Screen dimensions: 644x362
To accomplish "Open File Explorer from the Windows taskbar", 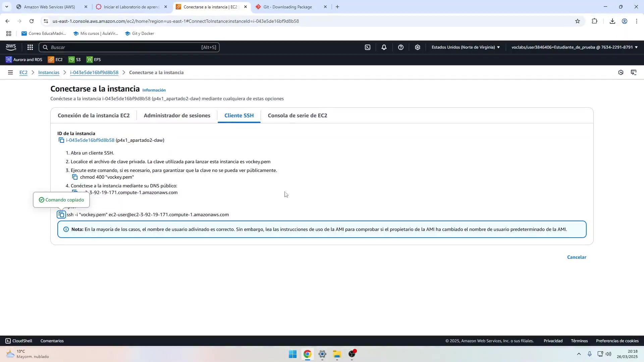I will (337, 354).
